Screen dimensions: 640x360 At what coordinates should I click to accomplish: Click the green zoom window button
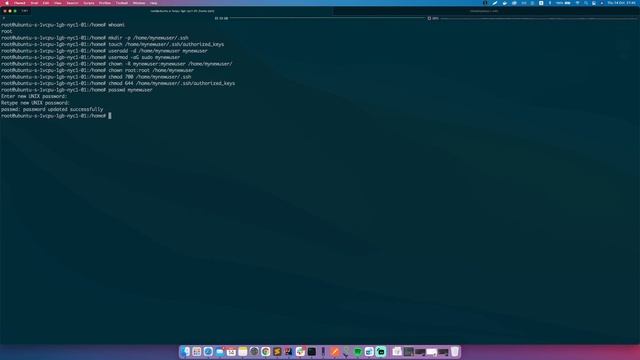[15, 11]
